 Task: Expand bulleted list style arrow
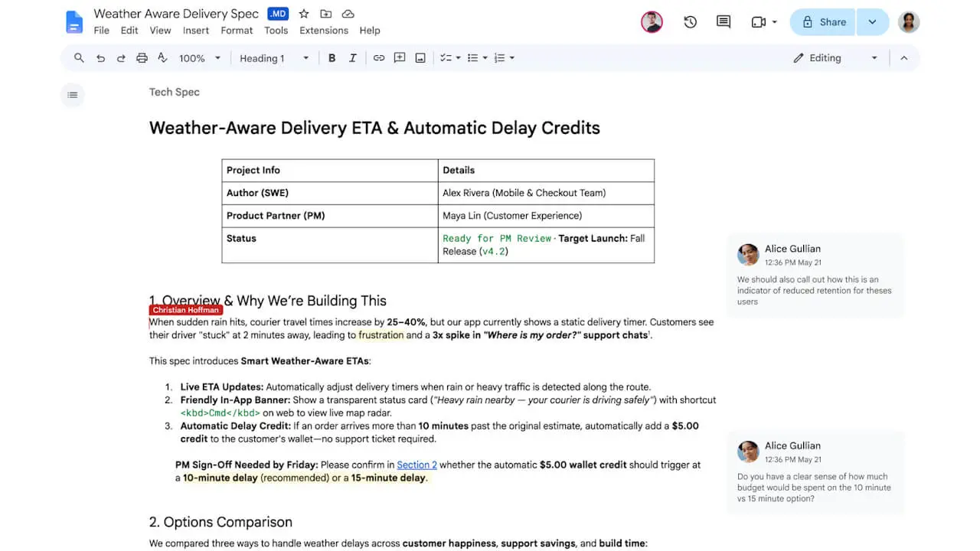coord(485,58)
